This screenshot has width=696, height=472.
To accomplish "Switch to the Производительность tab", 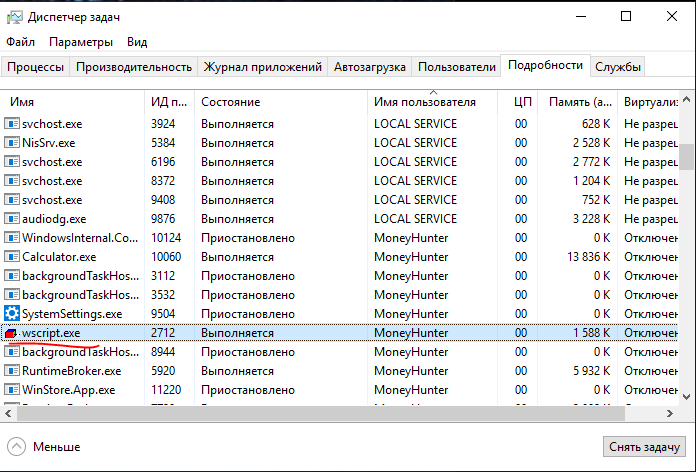I will click(x=134, y=67).
